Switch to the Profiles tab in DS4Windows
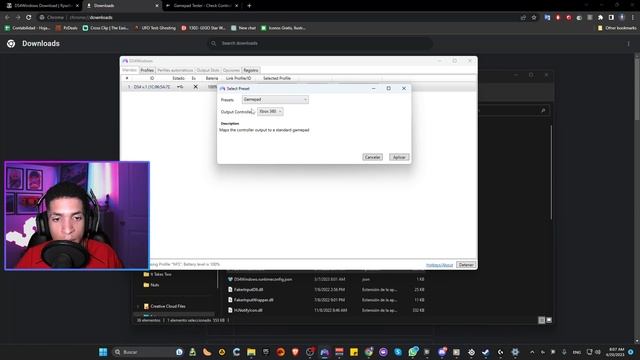Screen dimensions: 640x360 pyautogui.click(x=147, y=70)
